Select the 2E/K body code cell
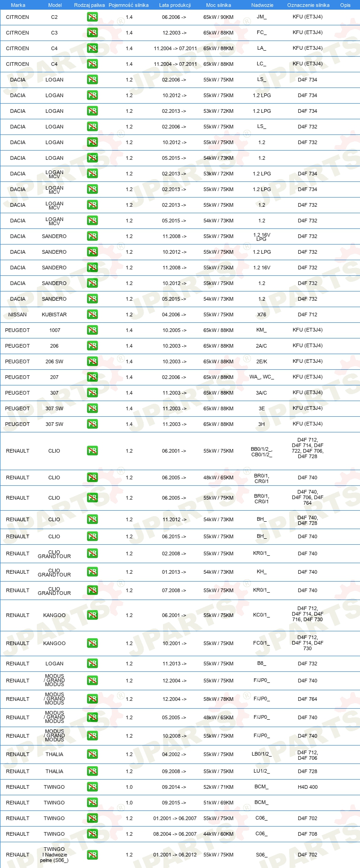This screenshot has height=868, width=360. click(x=261, y=361)
